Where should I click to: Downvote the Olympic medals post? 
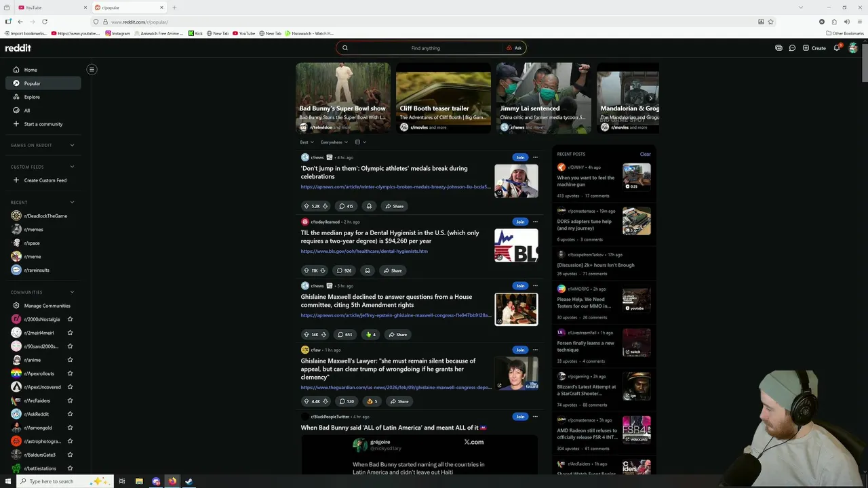click(325, 206)
